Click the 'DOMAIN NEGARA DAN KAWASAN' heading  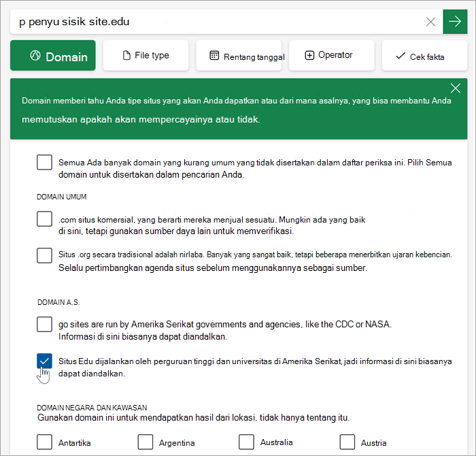pos(92,408)
